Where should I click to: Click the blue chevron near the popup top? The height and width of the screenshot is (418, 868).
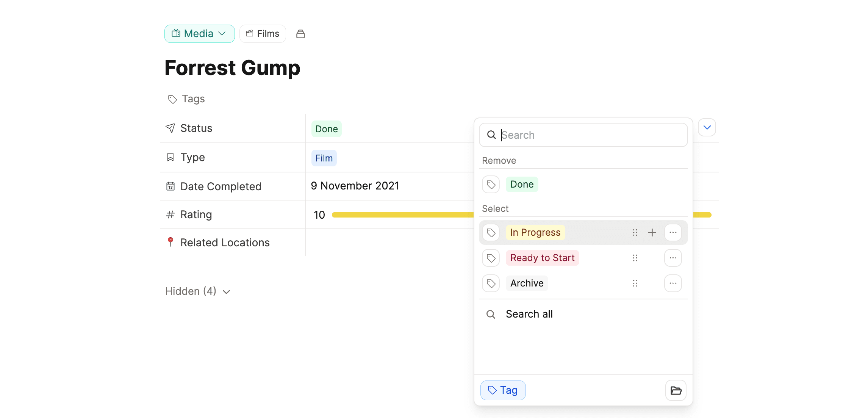[707, 127]
